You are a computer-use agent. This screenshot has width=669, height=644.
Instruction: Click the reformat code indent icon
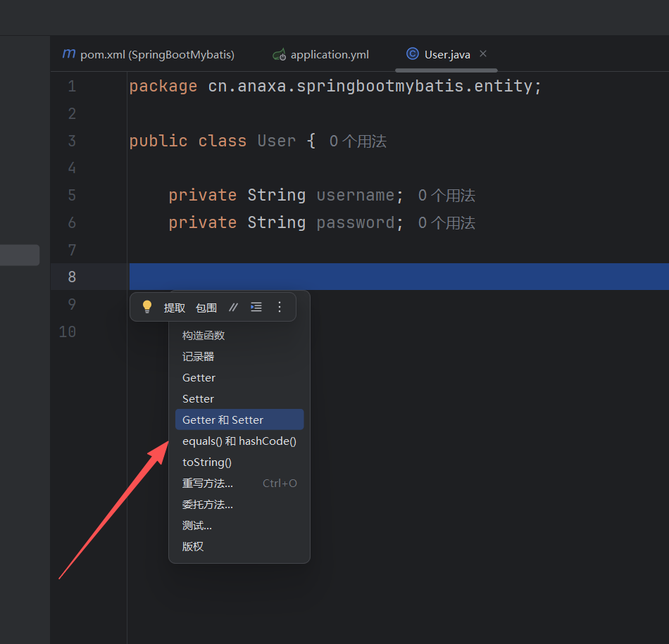tap(256, 307)
